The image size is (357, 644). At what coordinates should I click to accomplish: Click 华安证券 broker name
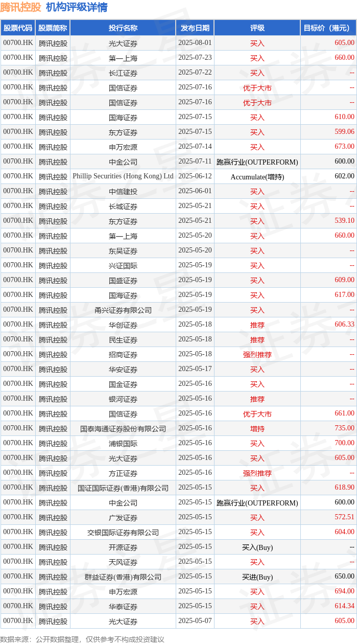123,370
